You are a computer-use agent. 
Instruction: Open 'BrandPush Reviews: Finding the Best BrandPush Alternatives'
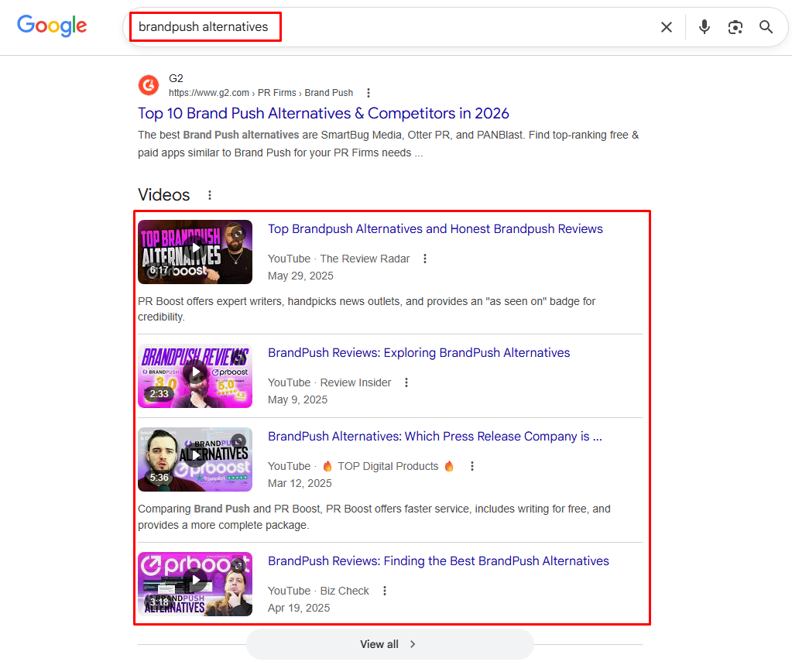coord(438,561)
